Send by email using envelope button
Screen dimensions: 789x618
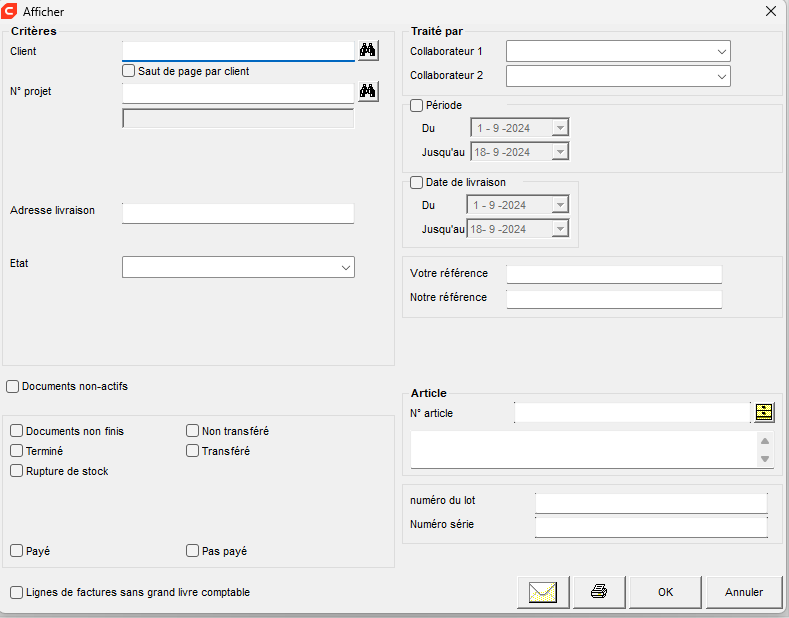click(543, 592)
